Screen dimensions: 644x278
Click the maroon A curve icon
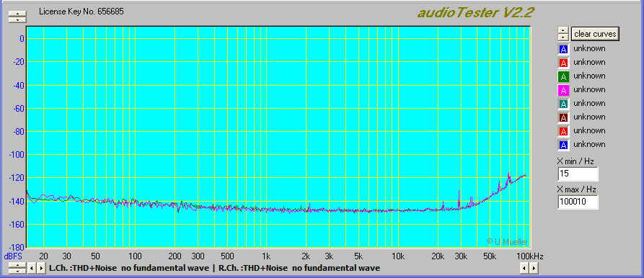(564, 117)
